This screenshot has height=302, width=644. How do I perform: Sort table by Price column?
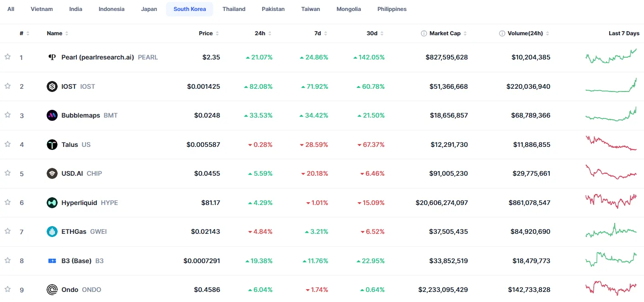(209, 33)
